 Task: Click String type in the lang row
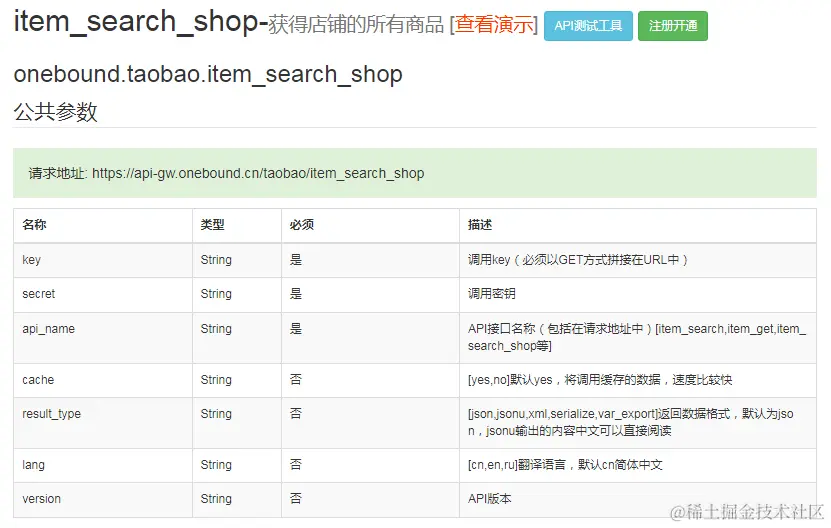point(216,465)
